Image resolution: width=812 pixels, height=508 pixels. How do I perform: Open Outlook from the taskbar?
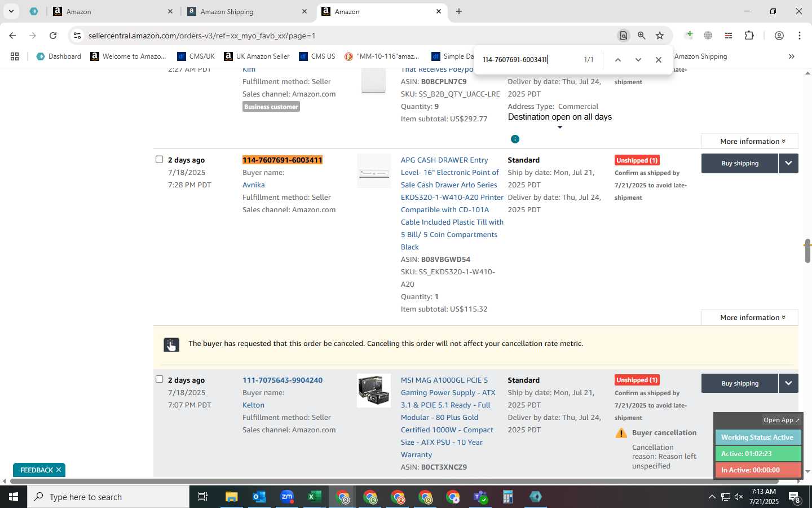pos(259,497)
